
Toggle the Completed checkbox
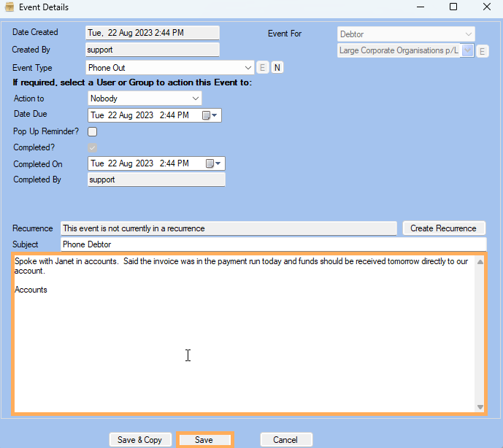[x=93, y=148]
